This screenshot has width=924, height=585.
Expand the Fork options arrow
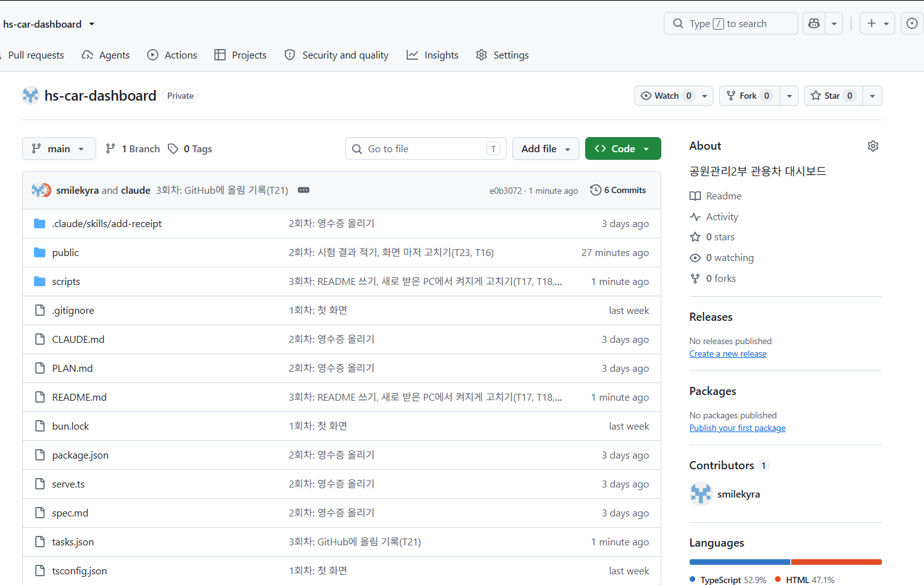[789, 96]
